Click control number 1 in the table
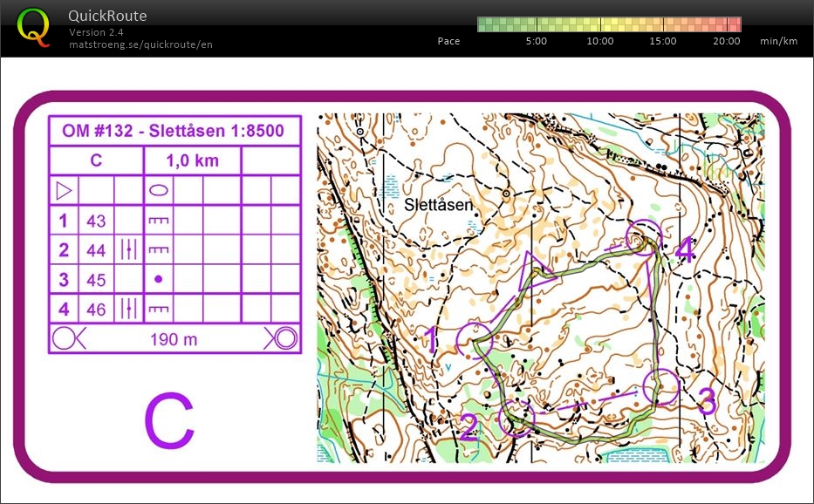814x504 pixels. tap(64, 221)
